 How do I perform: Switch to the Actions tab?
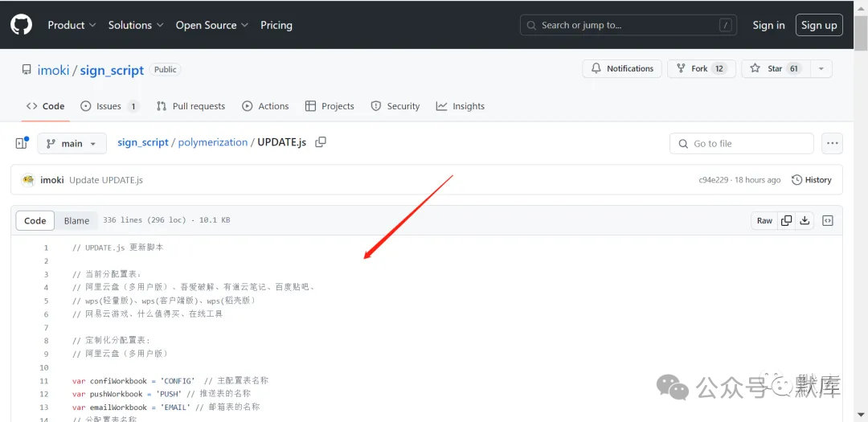tap(266, 106)
